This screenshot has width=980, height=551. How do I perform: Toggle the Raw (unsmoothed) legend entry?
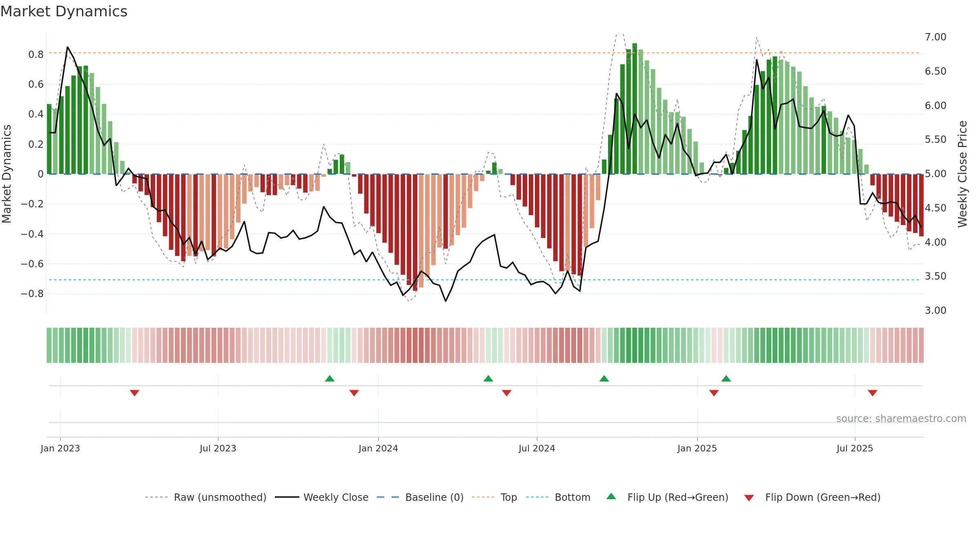[x=205, y=497]
